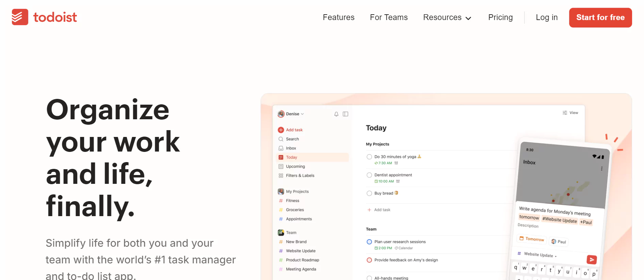Click the Tomorrow date chip on phone
Viewport: 644px width, 280px height.
tap(532, 239)
